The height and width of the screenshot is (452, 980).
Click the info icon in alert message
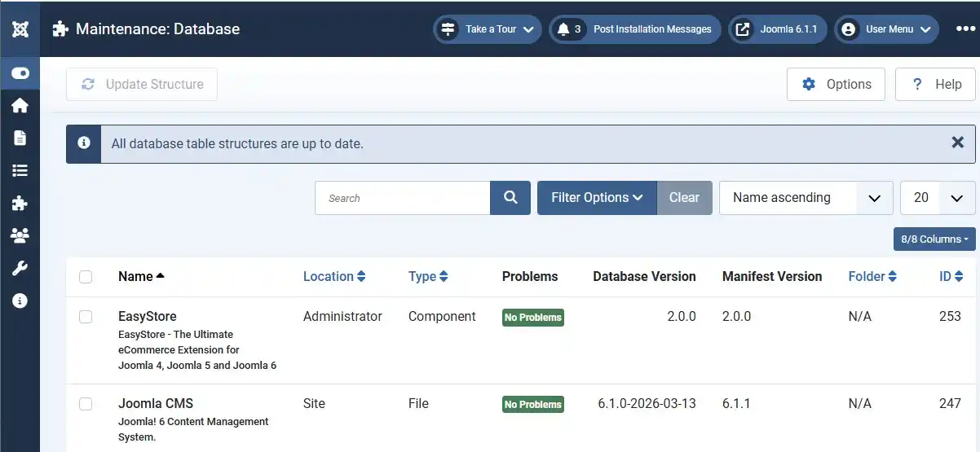point(83,143)
